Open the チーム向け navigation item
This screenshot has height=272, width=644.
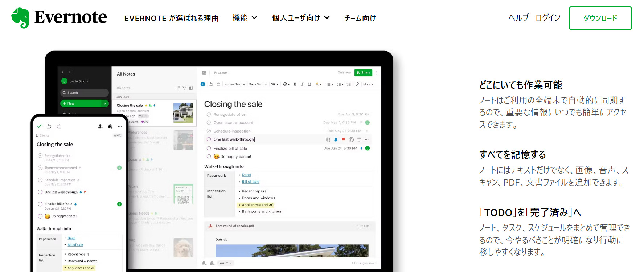click(x=360, y=18)
